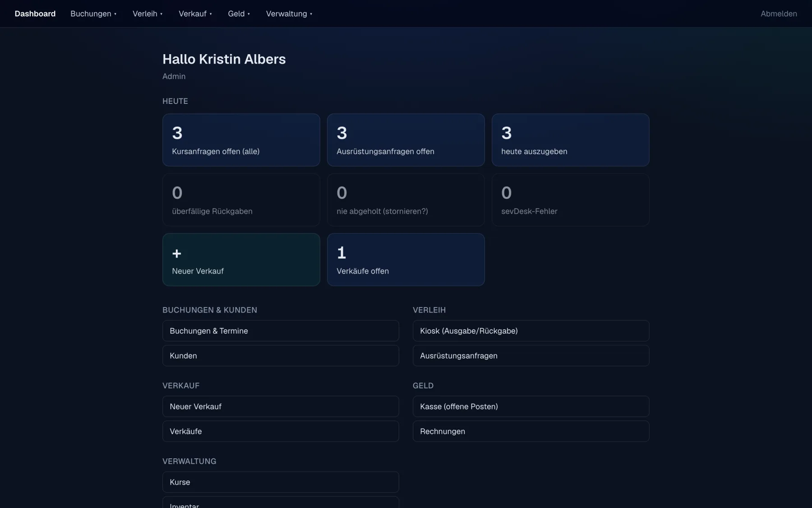Screen dimensions: 812x508
Task: Open the Buchungen & Termine link
Action: tap(281, 331)
